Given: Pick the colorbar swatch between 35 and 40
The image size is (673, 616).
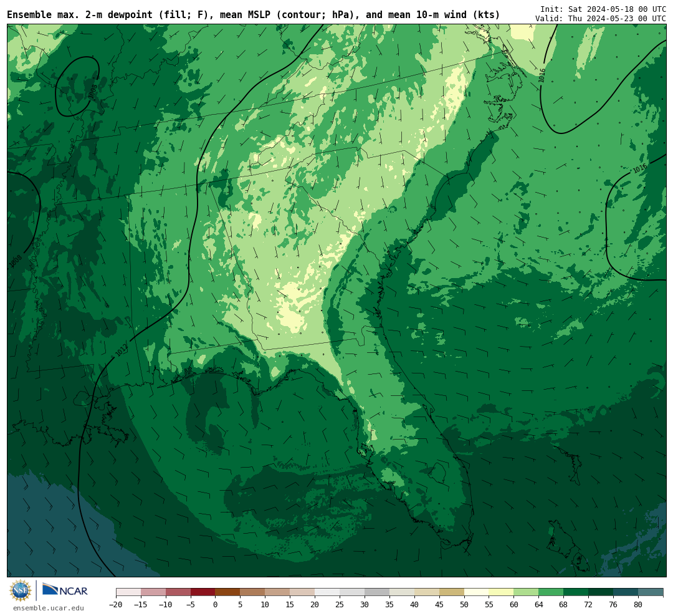Looking at the screenshot, I should pos(402,592).
